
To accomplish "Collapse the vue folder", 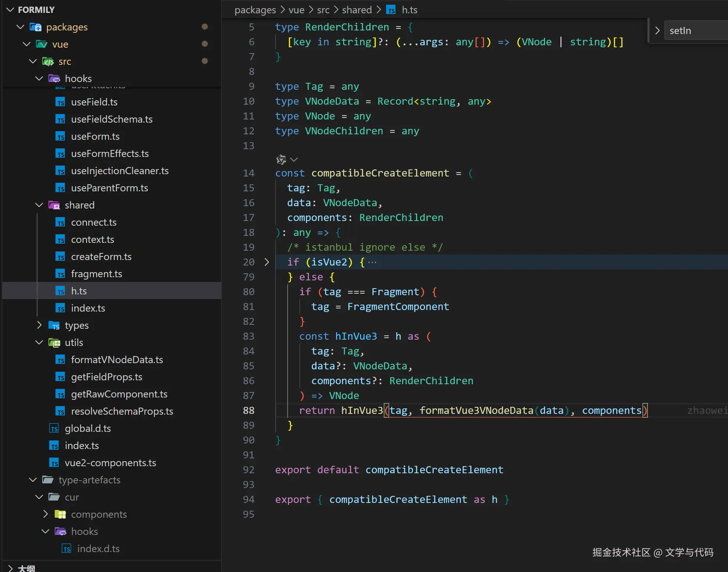I will point(27,44).
